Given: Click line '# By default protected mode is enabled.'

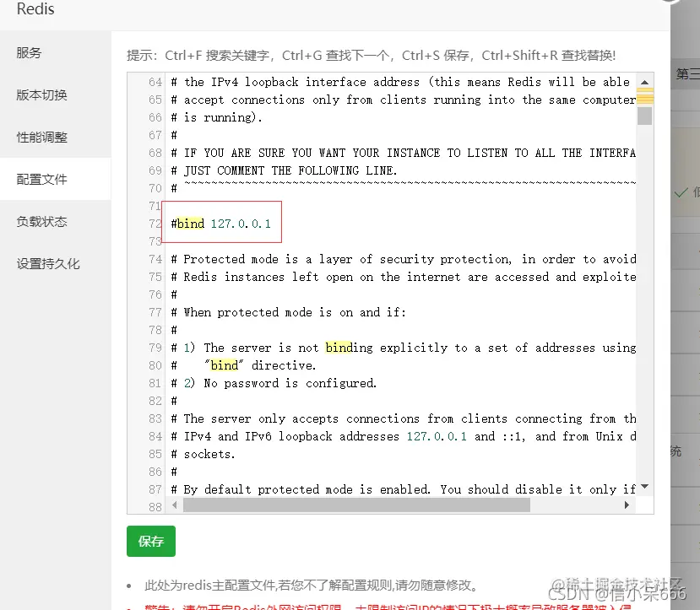Looking at the screenshot, I should click(404, 489).
